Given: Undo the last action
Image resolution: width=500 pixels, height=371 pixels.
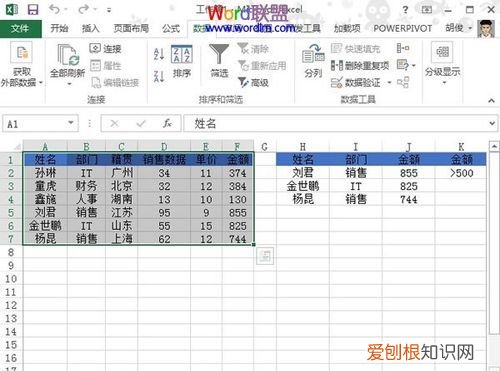Looking at the screenshot, I should click(x=54, y=9).
